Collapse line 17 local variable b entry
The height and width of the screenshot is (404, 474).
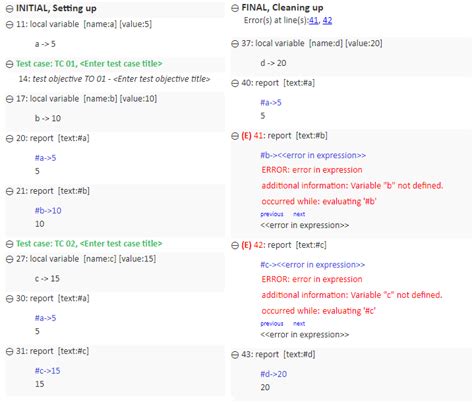[10, 99]
